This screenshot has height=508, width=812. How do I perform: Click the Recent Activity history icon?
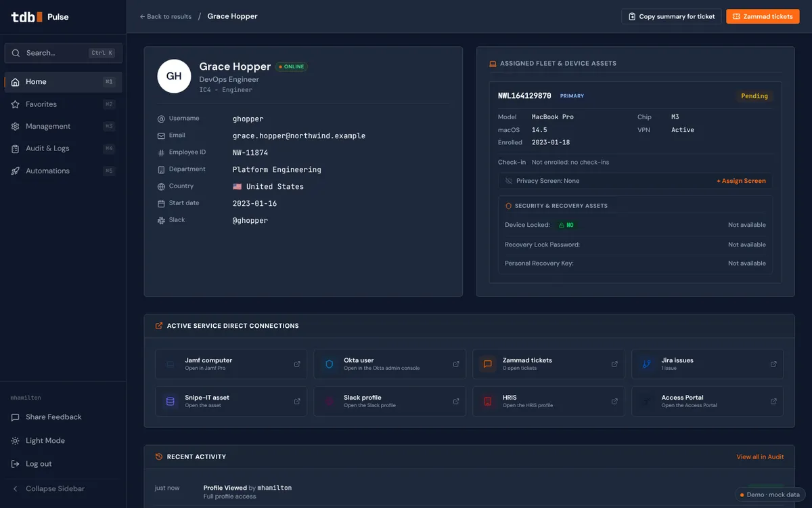pyautogui.click(x=159, y=457)
